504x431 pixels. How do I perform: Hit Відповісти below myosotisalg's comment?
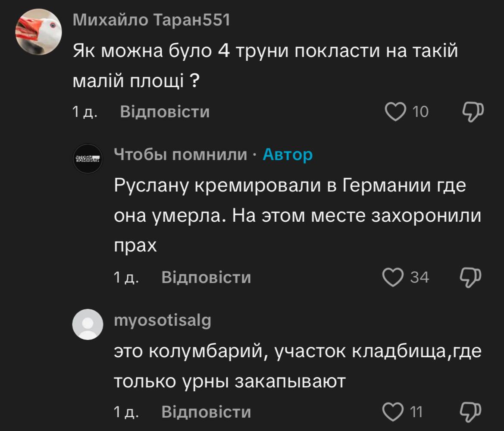pyautogui.click(x=206, y=412)
